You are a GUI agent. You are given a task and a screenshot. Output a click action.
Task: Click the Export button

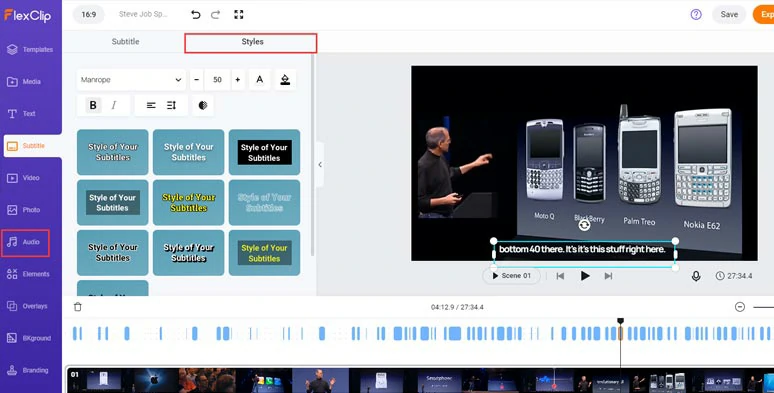pyautogui.click(x=764, y=14)
